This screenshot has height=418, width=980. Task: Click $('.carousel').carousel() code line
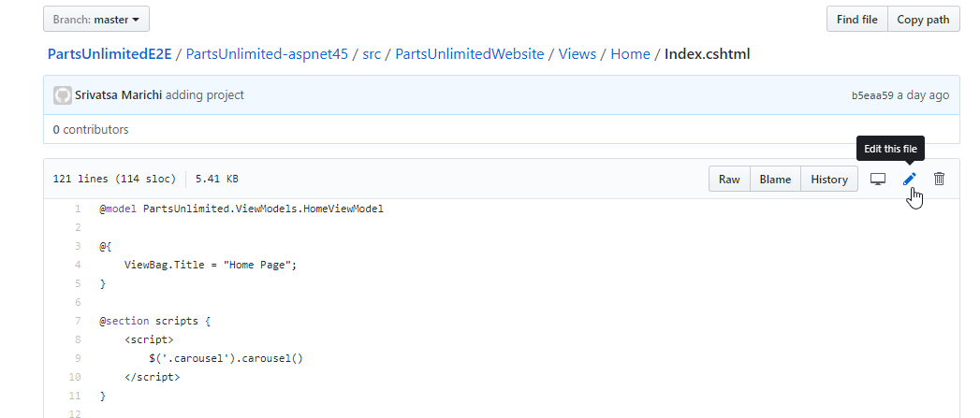coord(226,359)
